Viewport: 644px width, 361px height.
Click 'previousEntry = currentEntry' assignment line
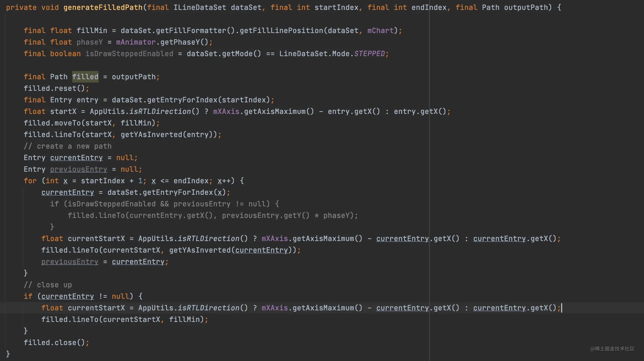pyautogui.click(x=105, y=262)
